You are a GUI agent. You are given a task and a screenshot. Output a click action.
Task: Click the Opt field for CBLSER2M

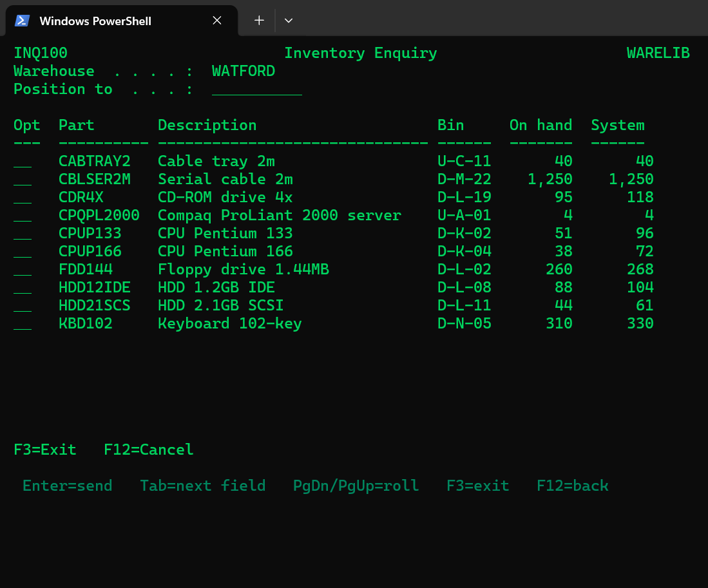click(x=23, y=179)
